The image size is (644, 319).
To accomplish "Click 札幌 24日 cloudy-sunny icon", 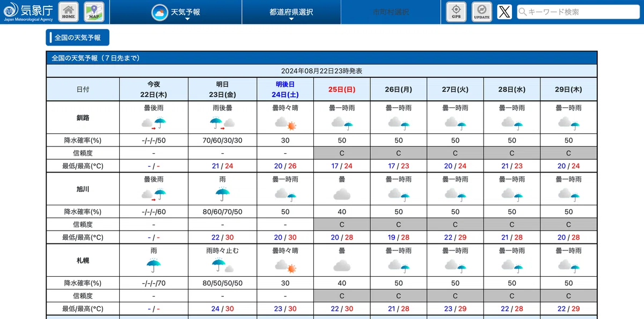I will pos(285,265).
